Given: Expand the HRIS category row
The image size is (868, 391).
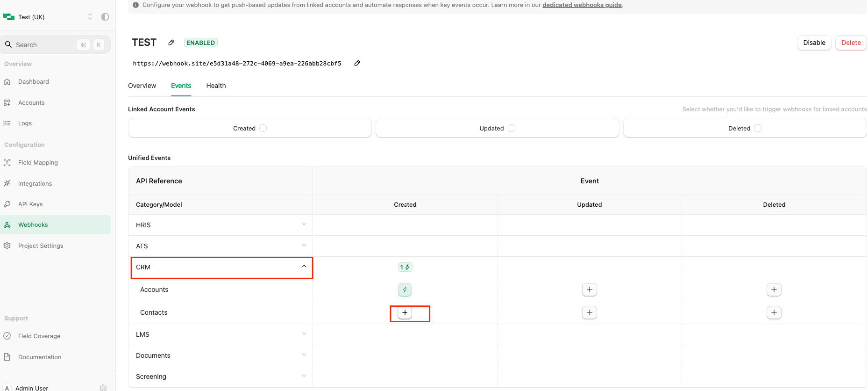Looking at the screenshot, I should [221, 225].
